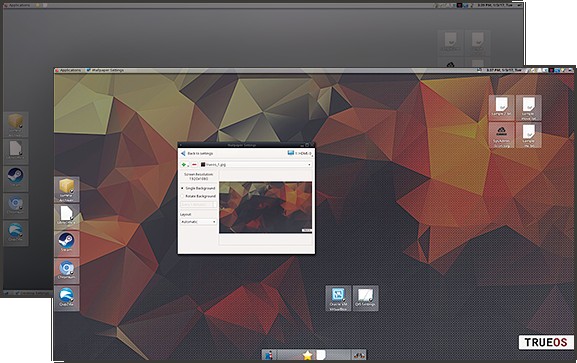Click the Oracle VM VirtualBox desktop icon
The image size is (577, 363).
point(338,298)
